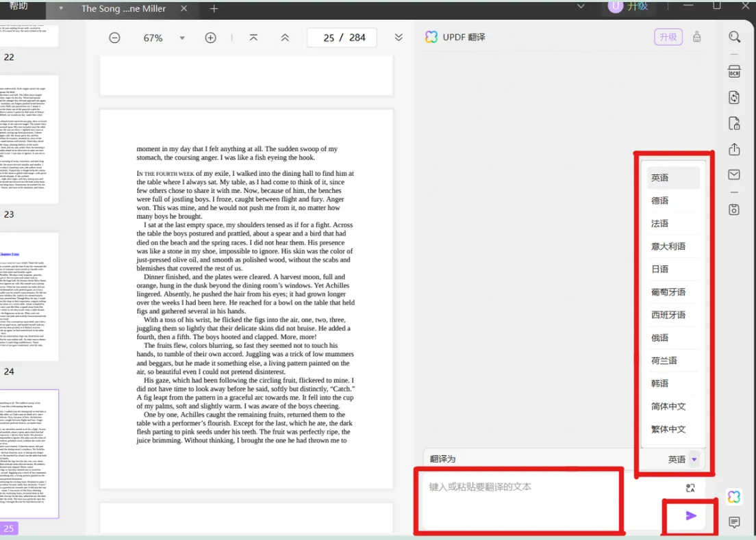Click the upgrade link in title bar
The height and width of the screenshot is (540, 756).
pyautogui.click(x=638, y=6)
